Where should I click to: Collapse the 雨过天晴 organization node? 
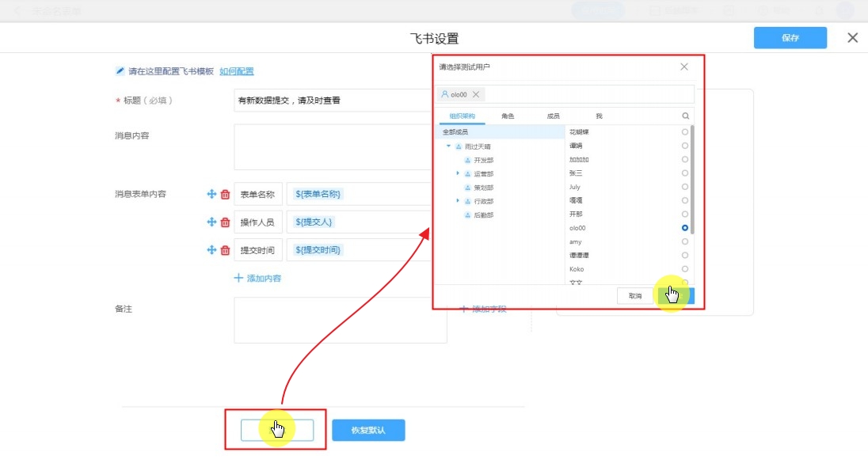tap(448, 146)
